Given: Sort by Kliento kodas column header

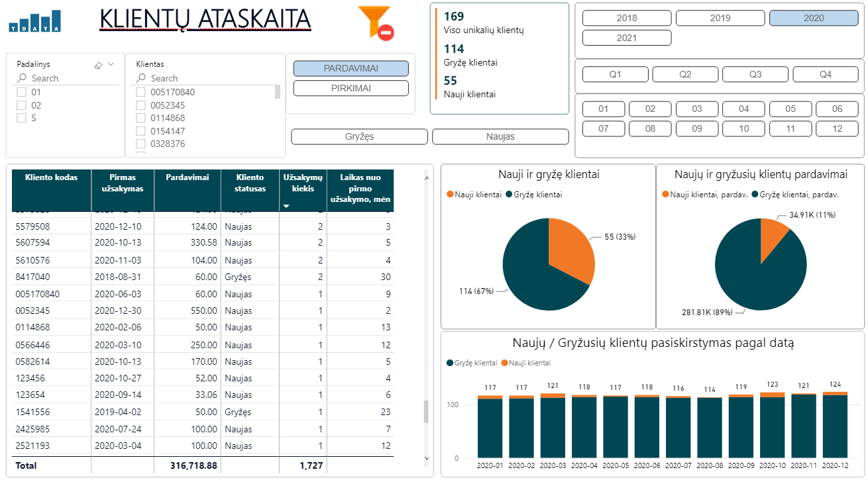Looking at the screenshot, I should coord(51,177).
